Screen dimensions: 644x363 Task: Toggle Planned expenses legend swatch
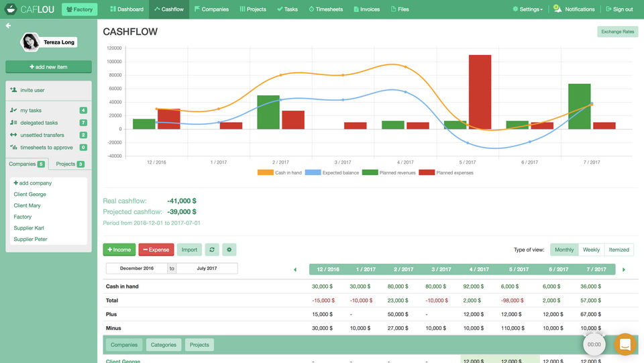click(x=427, y=172)
